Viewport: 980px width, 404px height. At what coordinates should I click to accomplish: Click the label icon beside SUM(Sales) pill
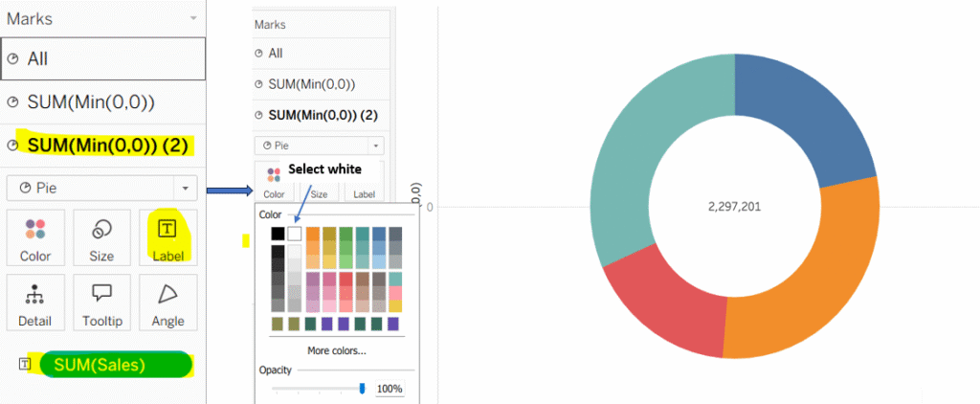tap(24, 364)
